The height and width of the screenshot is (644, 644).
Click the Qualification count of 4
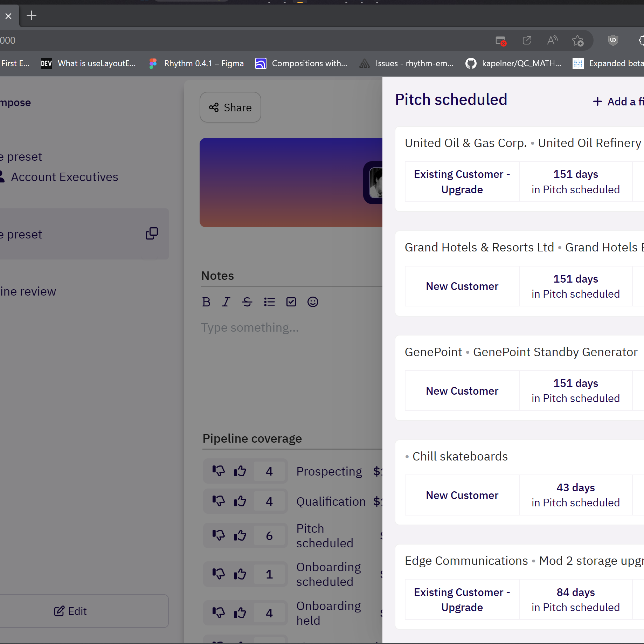[x=269, y=501]
